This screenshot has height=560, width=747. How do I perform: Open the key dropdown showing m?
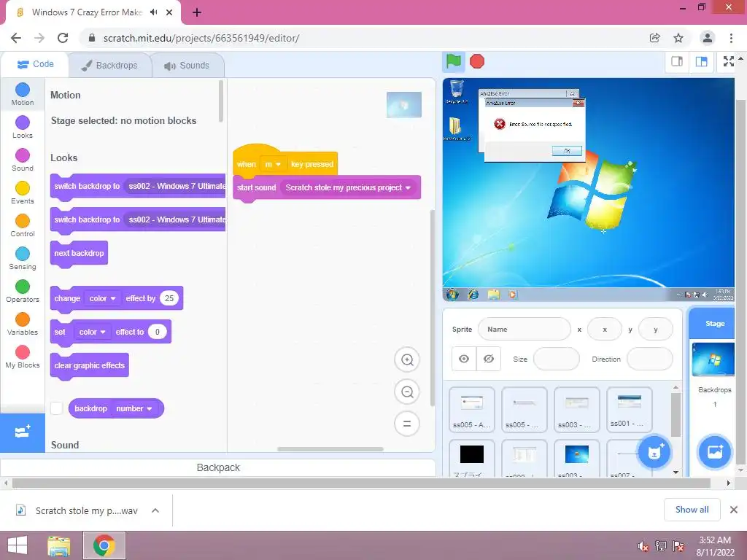tap(274, 164)
